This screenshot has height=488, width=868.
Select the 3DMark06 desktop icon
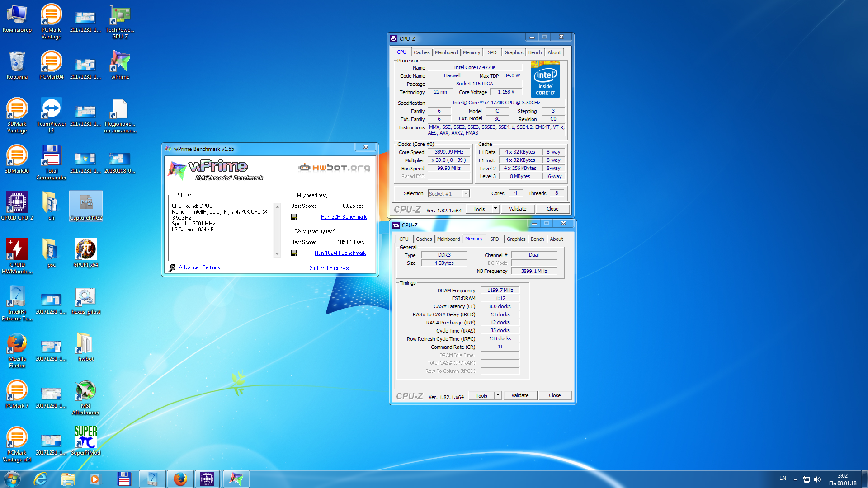tap(17, 159)
